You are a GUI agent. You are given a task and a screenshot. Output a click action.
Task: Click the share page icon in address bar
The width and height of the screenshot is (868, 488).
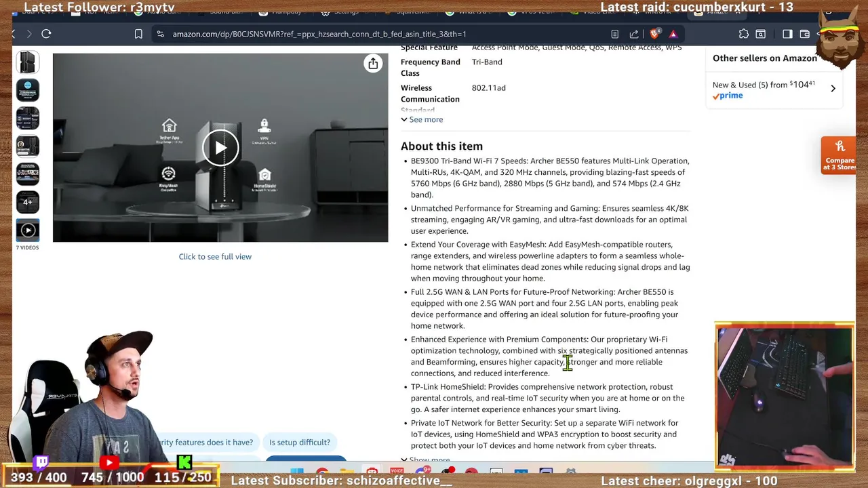coord(634,34)
